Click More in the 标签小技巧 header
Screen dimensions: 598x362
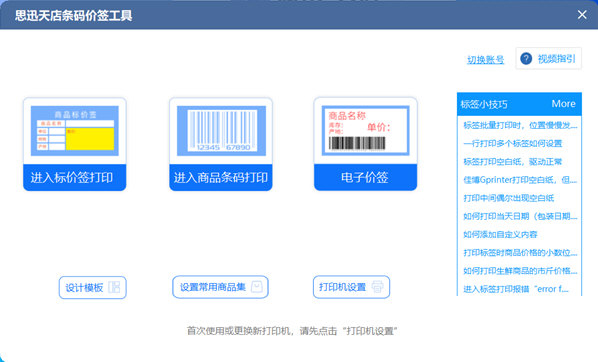[x=563, y=104]
